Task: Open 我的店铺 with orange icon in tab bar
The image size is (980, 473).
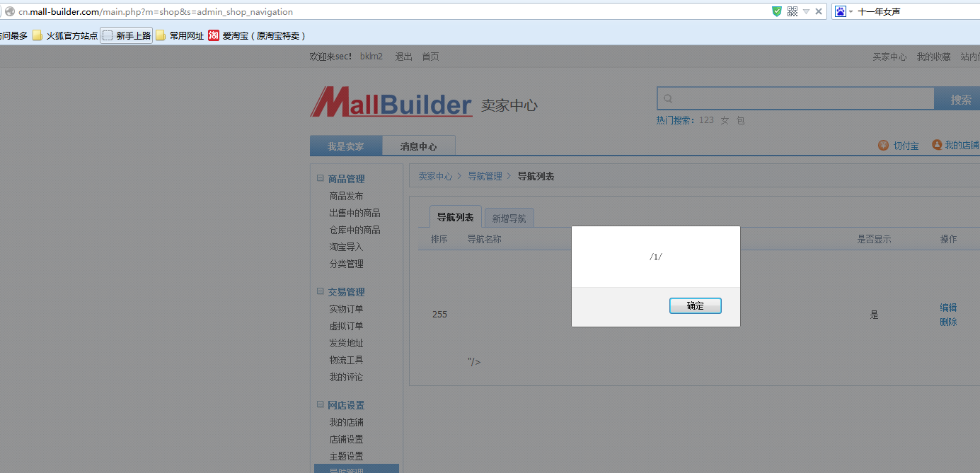Action: click(x=955, y=145)
